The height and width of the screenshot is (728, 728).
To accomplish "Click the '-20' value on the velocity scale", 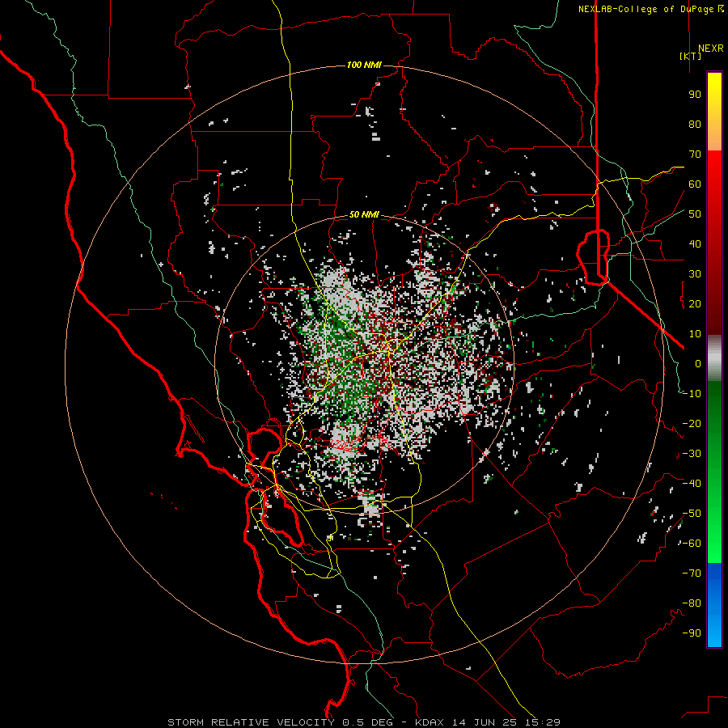I will click(692, 423).
